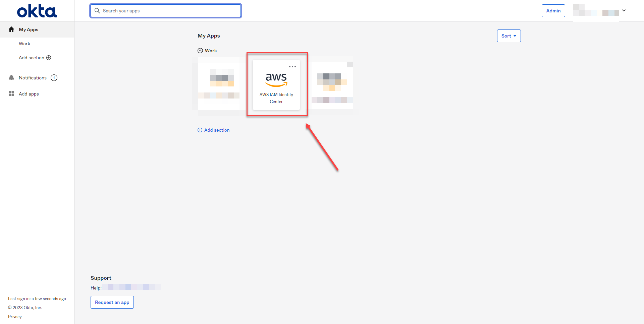
Task: Click the My Apps page heading
Action: (x=209, y=36)
